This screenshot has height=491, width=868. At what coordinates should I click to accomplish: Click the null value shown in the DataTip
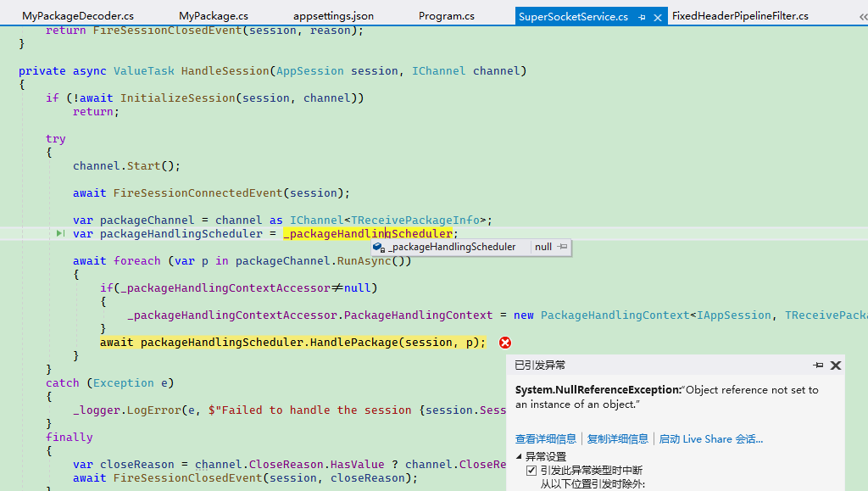coord(543,247)
